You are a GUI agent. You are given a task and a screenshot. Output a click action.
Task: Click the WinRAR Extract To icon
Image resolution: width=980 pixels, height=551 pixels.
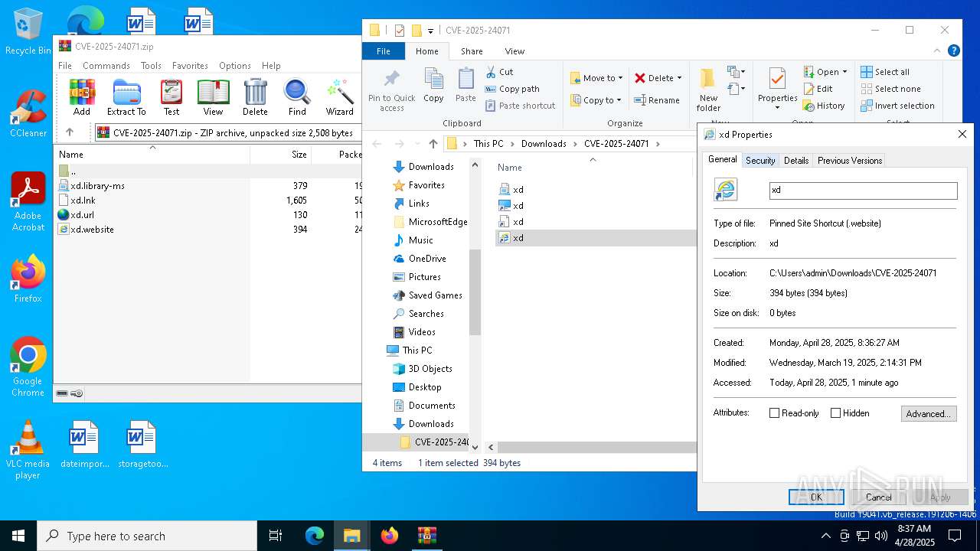126,97
